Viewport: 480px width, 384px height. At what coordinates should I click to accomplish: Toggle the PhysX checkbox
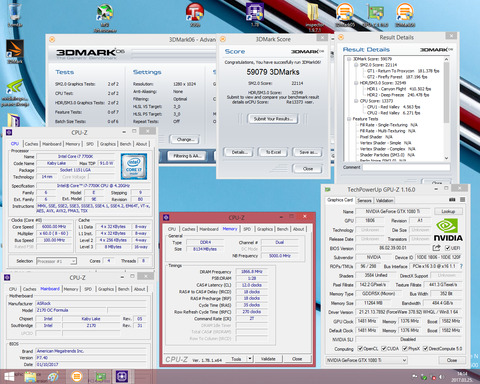pyautogui.click(x=405, y=348)
